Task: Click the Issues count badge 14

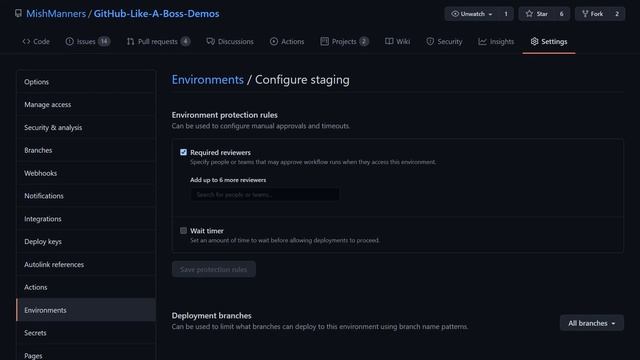Action: [x=104, y=42]
